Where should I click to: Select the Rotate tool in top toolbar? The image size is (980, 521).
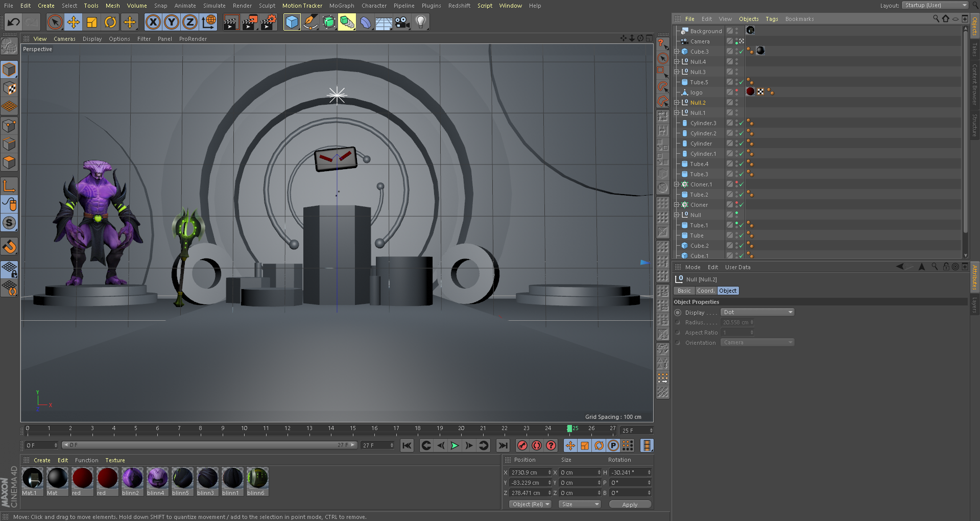[x=110, y=22]
